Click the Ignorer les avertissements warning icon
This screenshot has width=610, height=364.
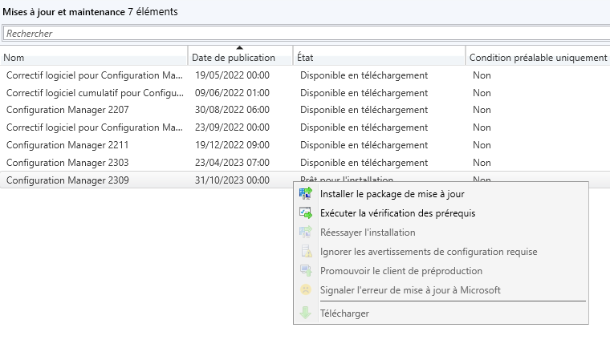[306, 252]
